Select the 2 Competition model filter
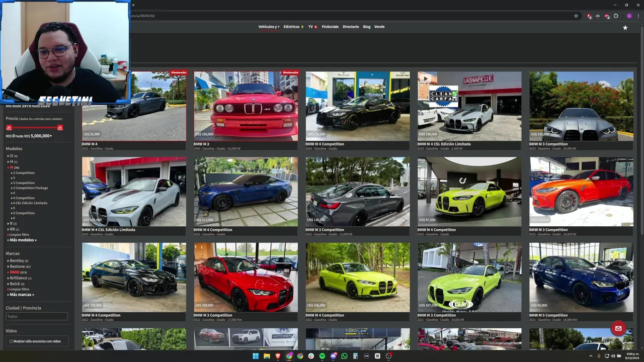The image size is (644, 362). (x=23, y=173)
